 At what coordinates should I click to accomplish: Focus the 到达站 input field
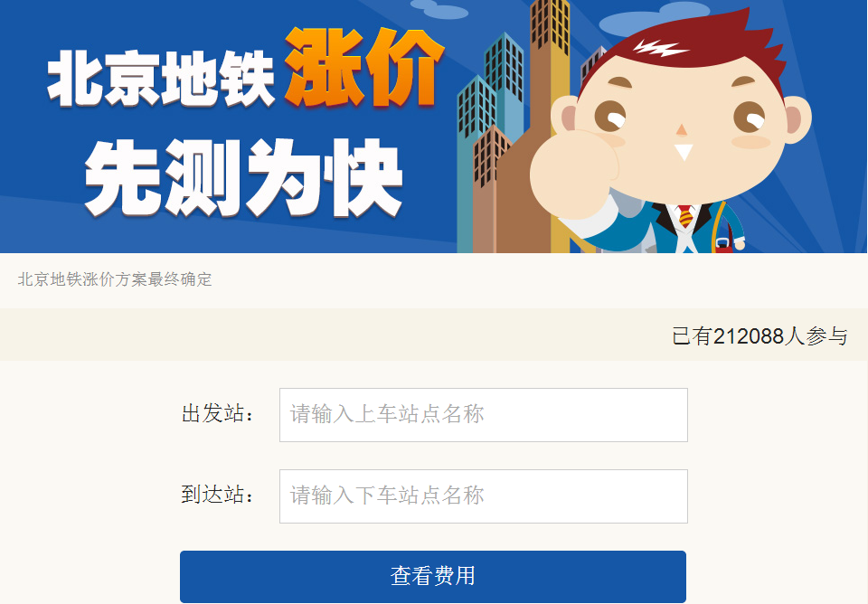pyautogui.click(x=483, y=496)
